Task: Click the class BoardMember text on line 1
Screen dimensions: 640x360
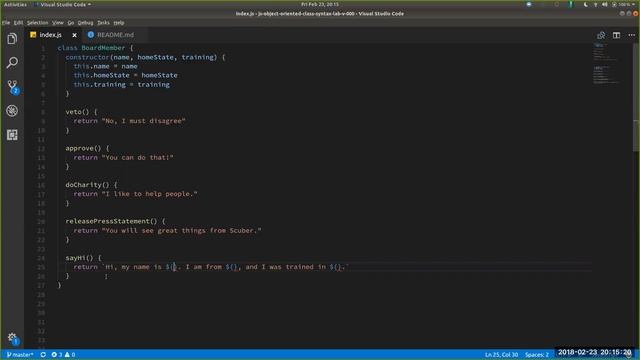Action: tap(91, 48)
